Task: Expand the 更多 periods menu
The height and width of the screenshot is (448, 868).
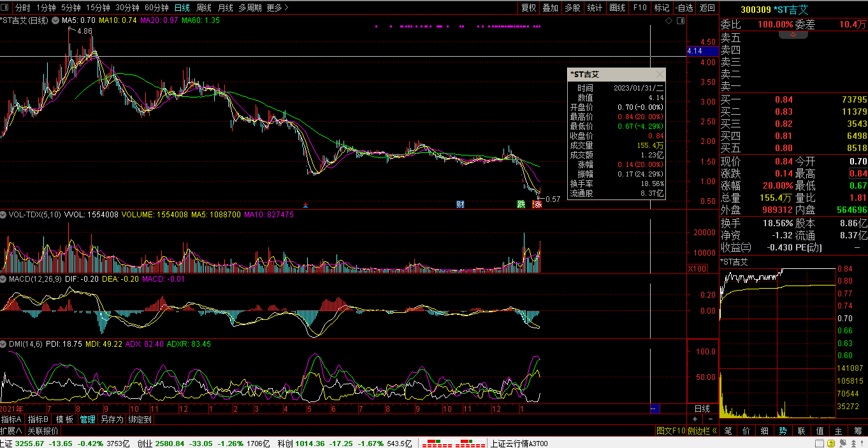Action: point(277,8)
